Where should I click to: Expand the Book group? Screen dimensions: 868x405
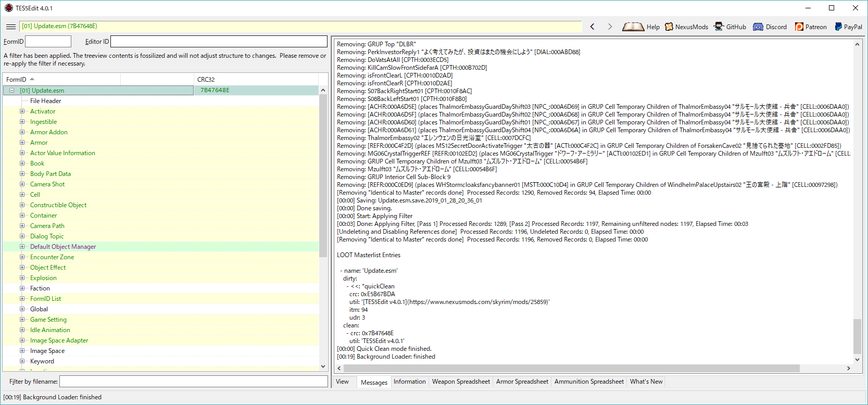tap(22, 163)
